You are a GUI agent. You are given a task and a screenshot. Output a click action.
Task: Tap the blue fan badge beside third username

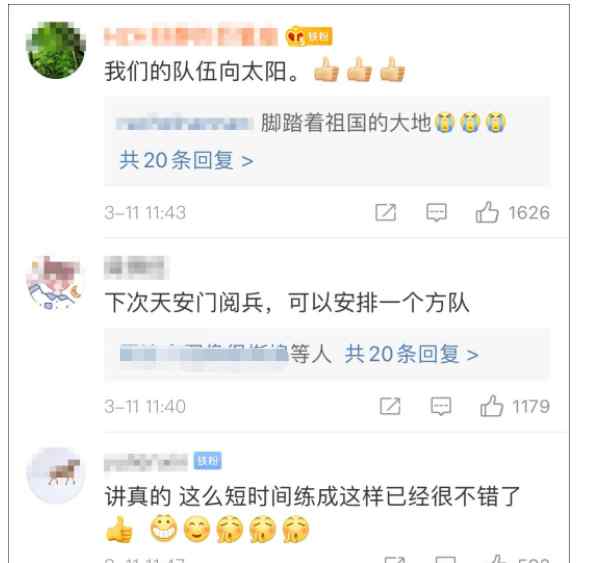[x=208, y=461]
